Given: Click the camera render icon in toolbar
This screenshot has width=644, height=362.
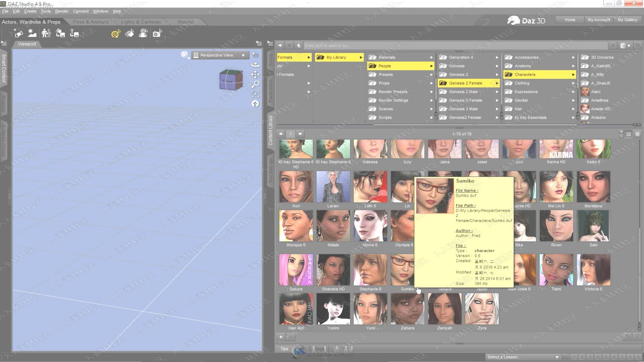Looking at the screenshot, I should click(157, 33).
